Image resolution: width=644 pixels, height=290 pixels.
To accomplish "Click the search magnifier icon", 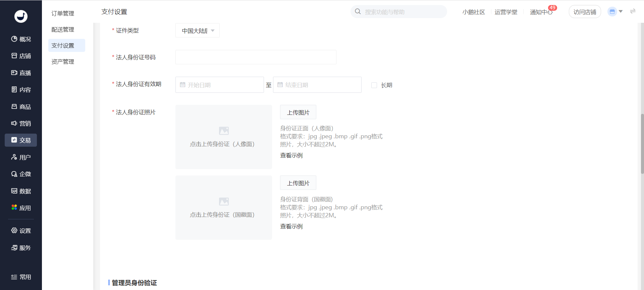I will tap(358, 12).
